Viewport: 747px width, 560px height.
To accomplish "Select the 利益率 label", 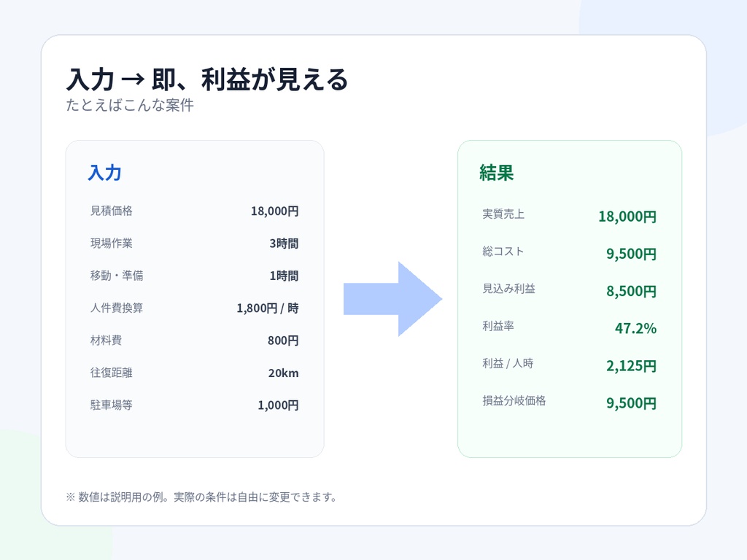I will coord(498,326).
